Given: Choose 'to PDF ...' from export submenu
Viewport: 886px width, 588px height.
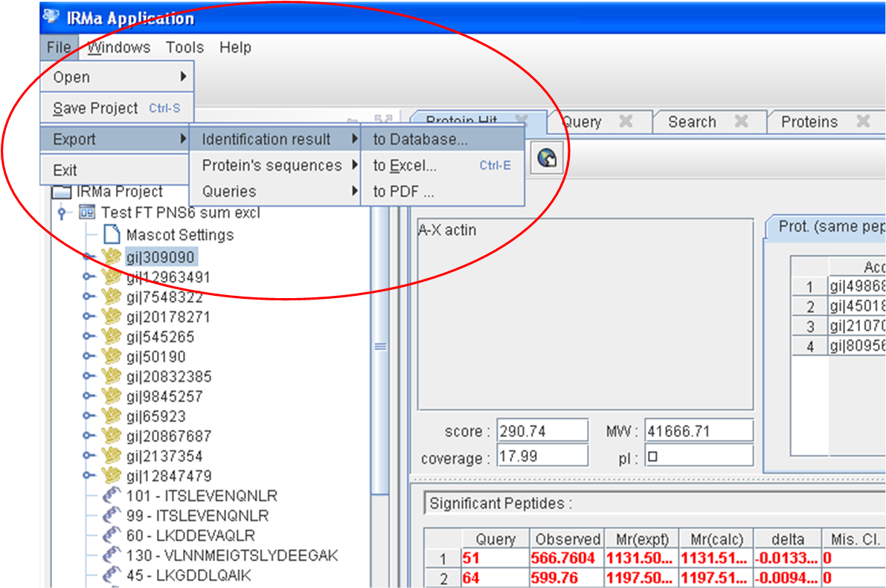Looking at the screenshot, I should pos(403,192).
